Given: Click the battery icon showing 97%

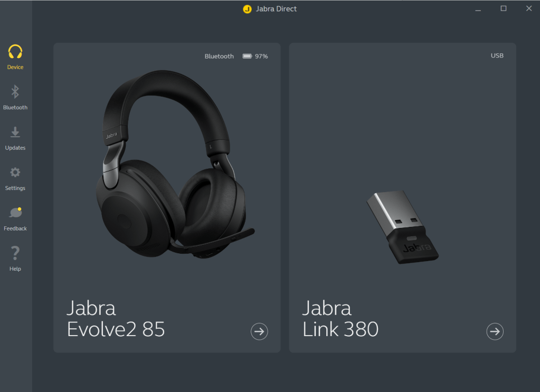Looking at the screenshot, I should point(247,56).
